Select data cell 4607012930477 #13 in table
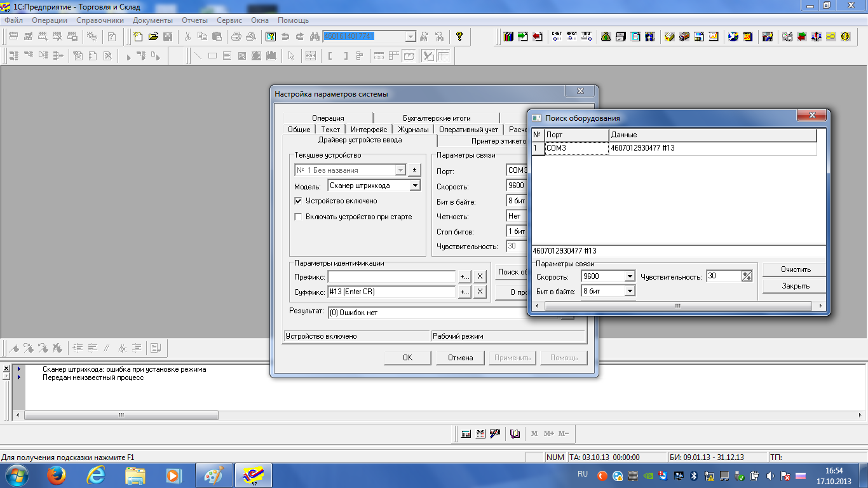 [x=712, y=148]
